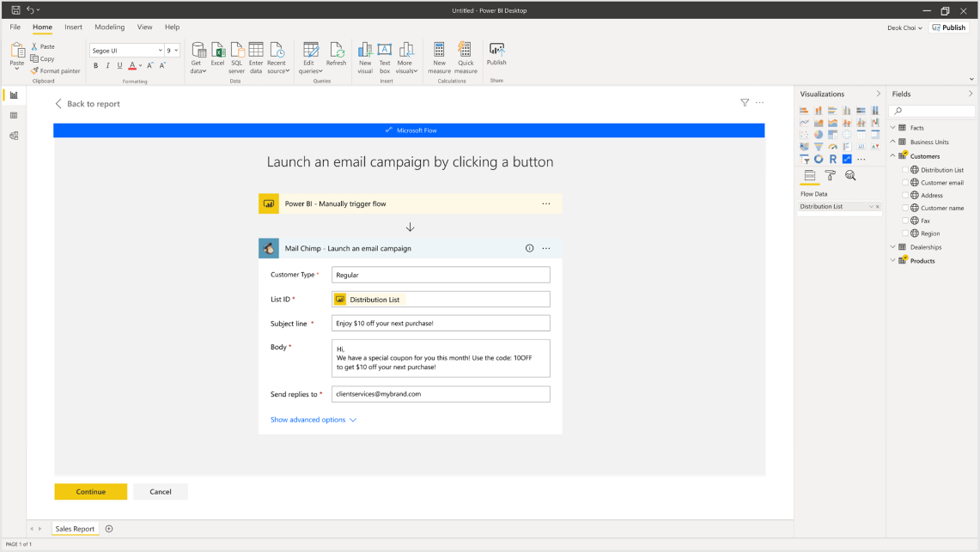Check the Customer email field checkbox
This screenshot has width=980, height=552.
(904, 183)
